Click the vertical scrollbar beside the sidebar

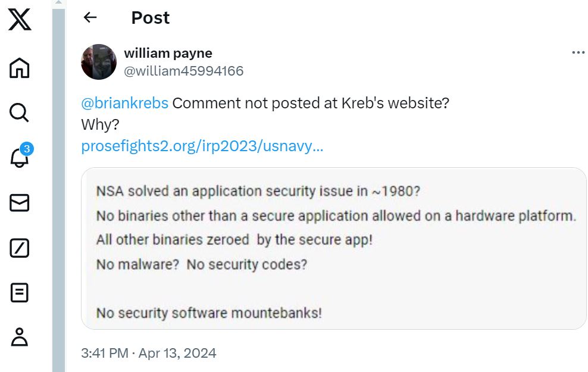(58, 187)
